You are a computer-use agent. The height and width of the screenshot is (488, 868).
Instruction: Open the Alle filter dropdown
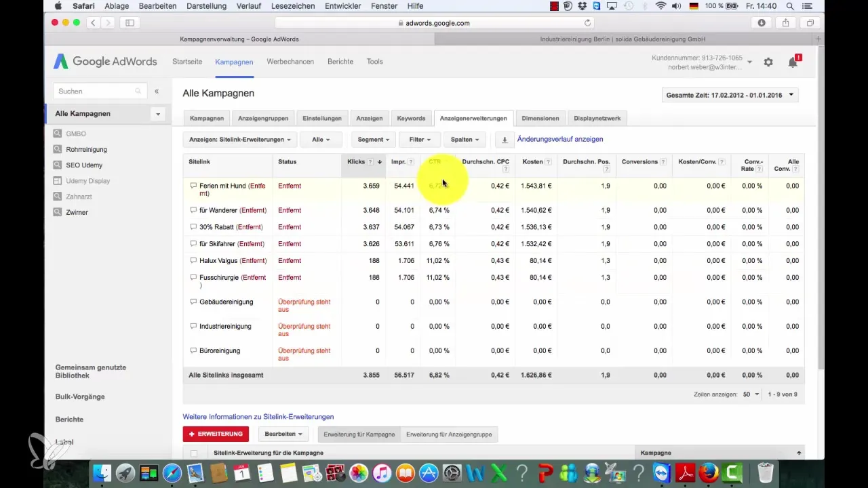pos(321,140)
